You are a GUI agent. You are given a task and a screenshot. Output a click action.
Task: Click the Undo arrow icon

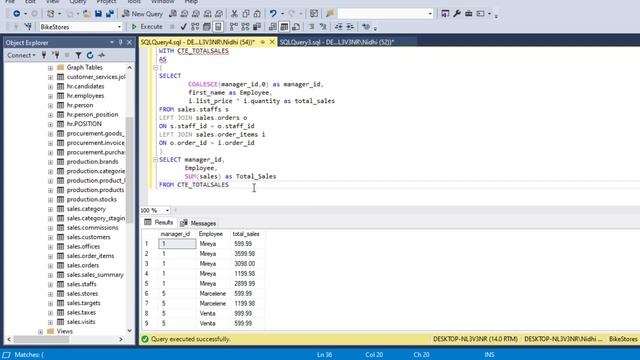click(x=273, y=13)
